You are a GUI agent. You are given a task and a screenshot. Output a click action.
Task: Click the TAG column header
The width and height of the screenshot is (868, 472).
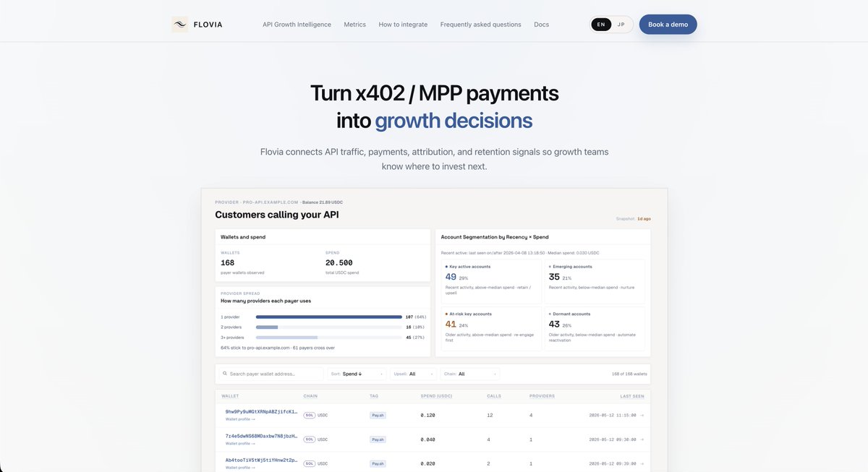(x=373, y=396)
